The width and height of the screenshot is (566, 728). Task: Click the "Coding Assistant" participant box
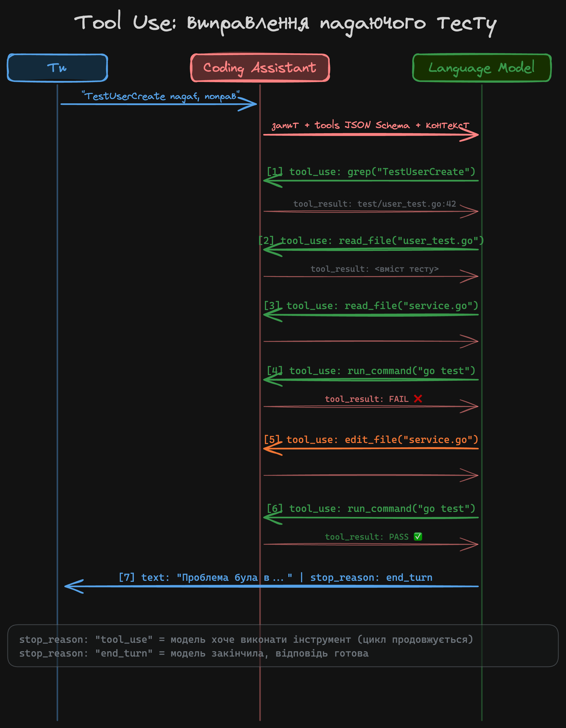tap(260, 68)
